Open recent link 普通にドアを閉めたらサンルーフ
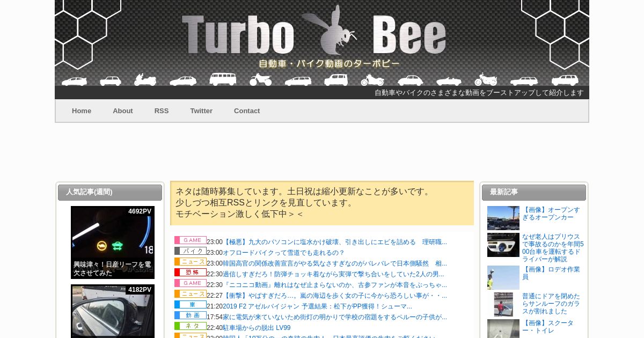Viewport: 644px width, 338px height. [x=551, y=304]
